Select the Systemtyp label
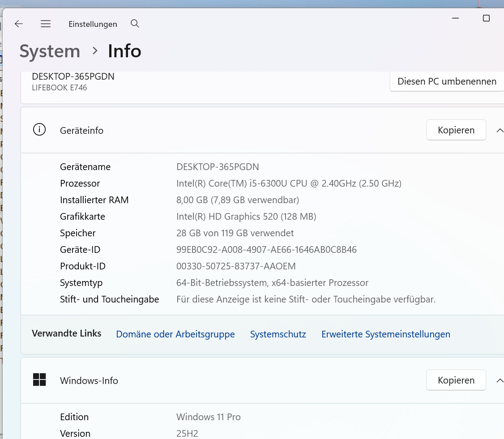 point(81,283)
